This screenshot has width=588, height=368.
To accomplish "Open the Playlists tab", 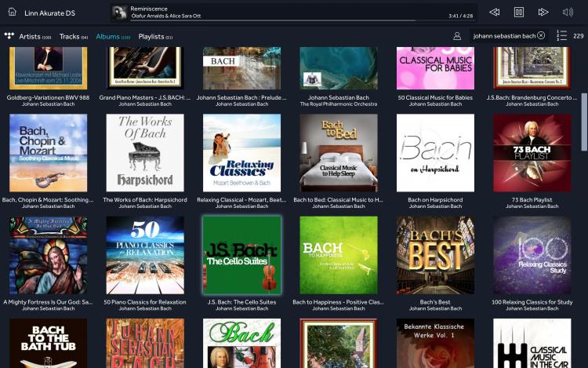I will 155,36.
